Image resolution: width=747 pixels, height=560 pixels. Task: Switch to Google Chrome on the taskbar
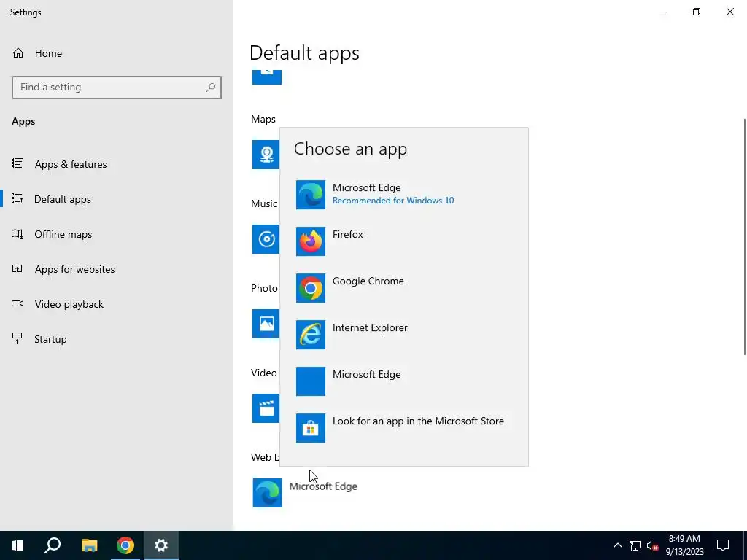(125, 545)
